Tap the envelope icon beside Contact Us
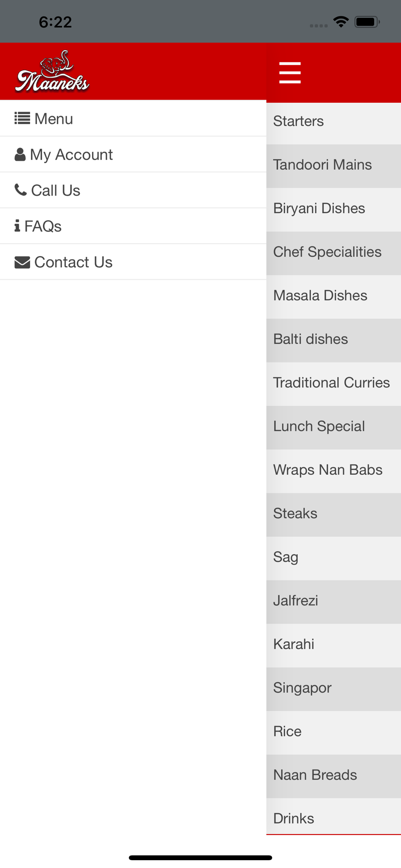The image size is (401, 868). [x=22, y=262]
